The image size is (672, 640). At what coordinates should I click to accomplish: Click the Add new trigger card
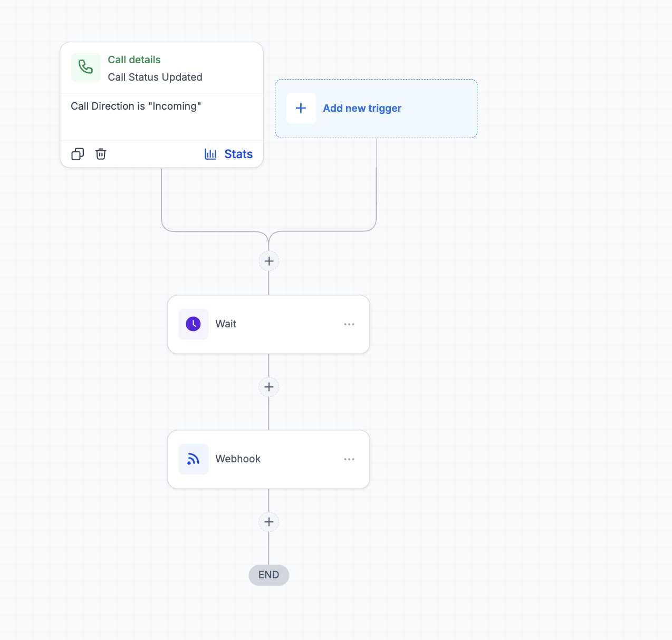(376, 109)
